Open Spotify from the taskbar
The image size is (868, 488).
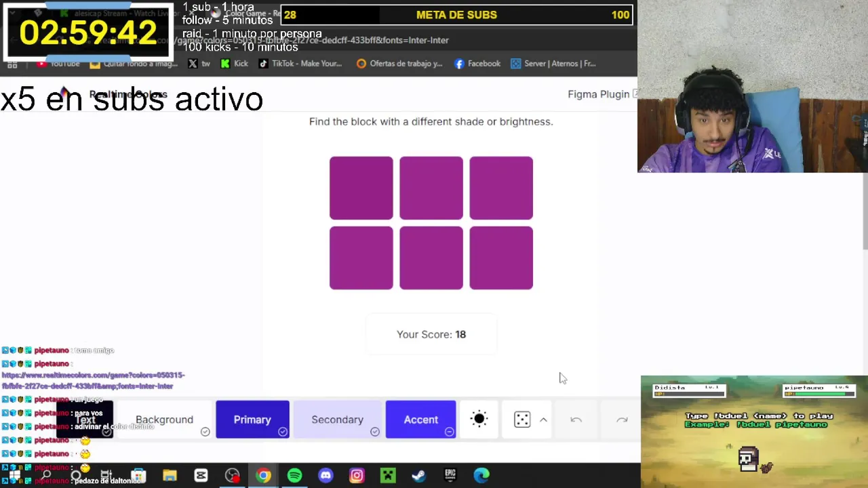(294, 476)
